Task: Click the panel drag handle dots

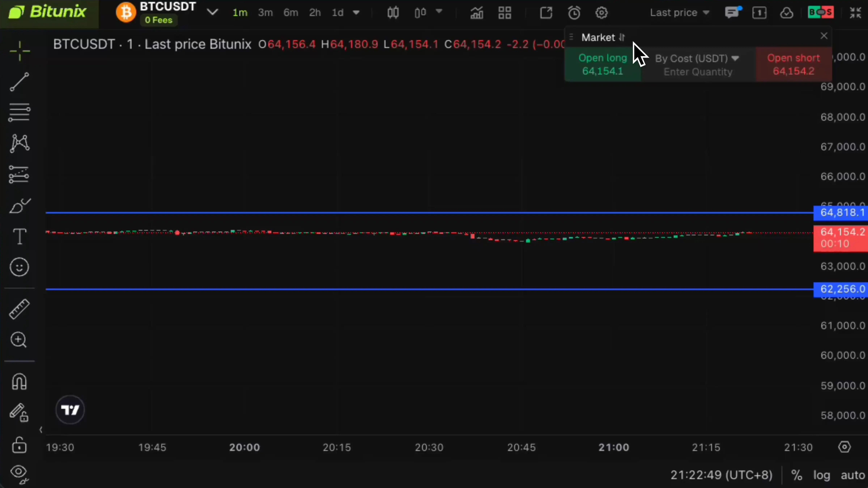Action: tap(571, 37)
